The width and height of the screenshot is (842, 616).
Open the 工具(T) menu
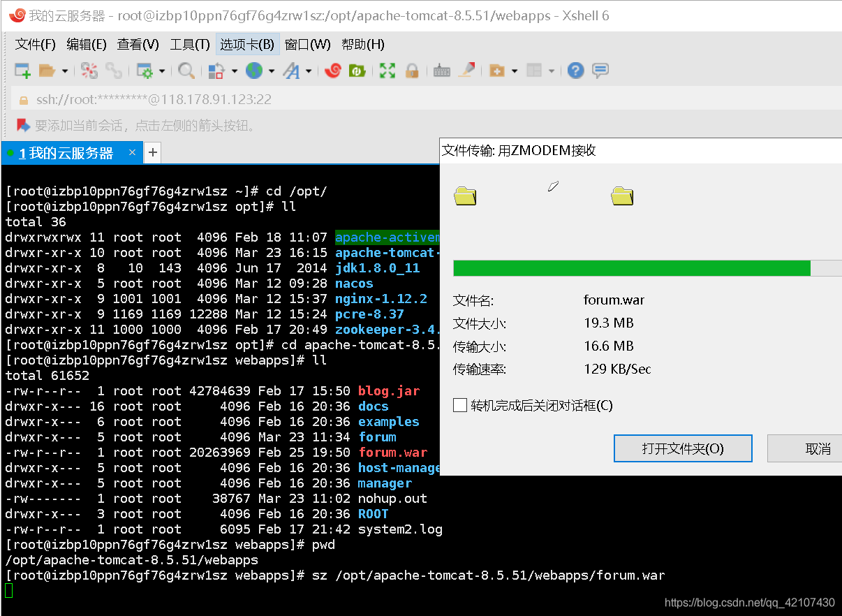[x=190, y=45]
